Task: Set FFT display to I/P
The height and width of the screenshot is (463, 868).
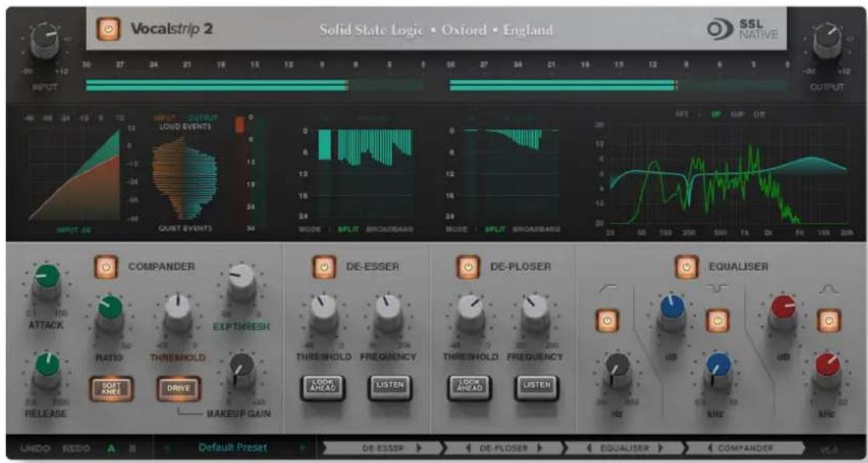Action: [x=715, y=114]
